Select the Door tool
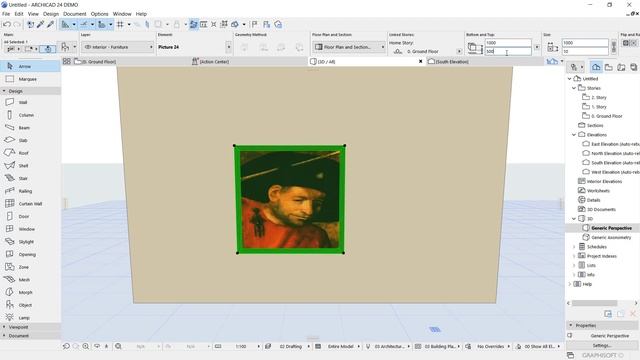The width and height of the screenshot is (640, 360). point(30,216)
